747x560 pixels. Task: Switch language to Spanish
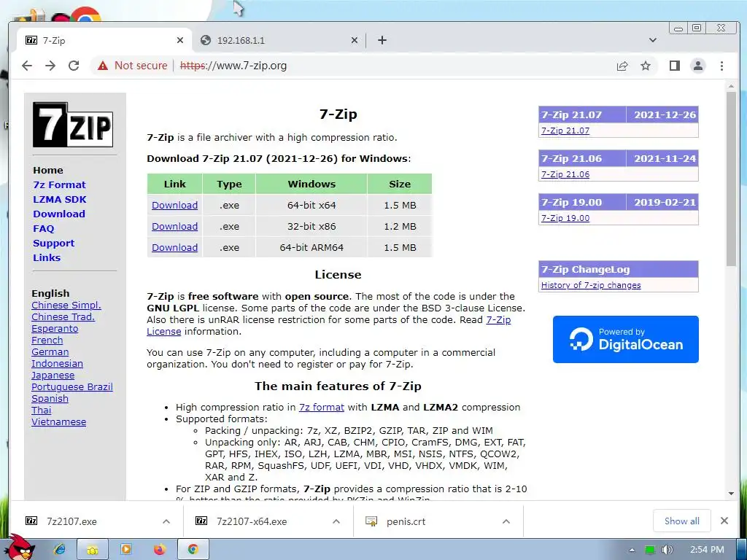point(50,399)
